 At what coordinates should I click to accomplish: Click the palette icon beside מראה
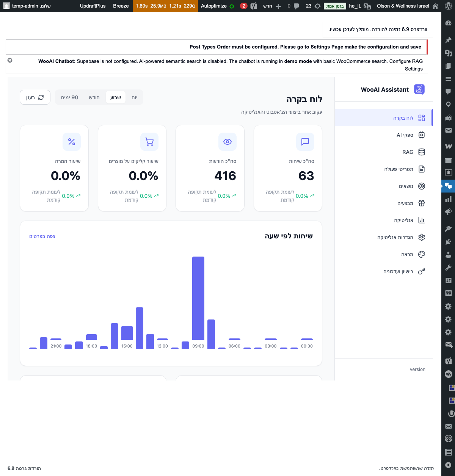pos(422,254)
